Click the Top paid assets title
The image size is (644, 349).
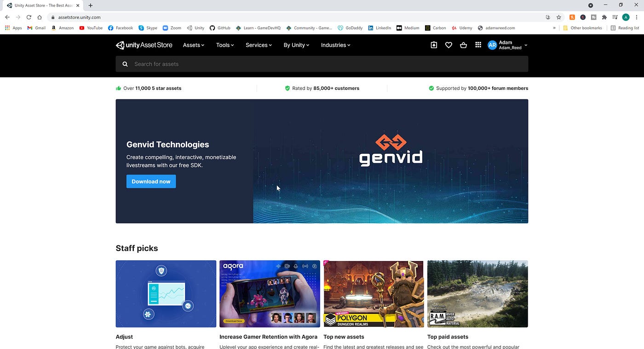coord(448,337)
